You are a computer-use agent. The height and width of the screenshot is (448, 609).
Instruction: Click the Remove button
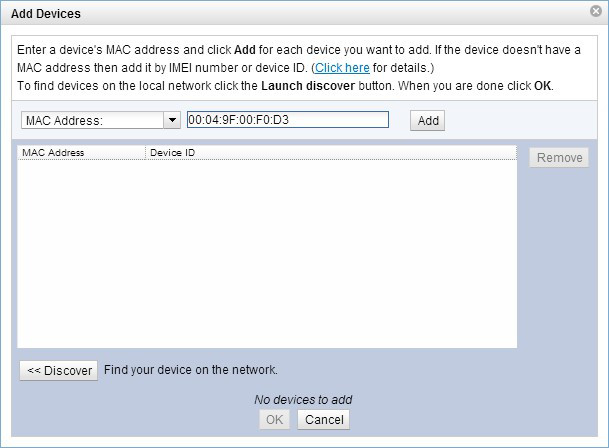[559, 158]
